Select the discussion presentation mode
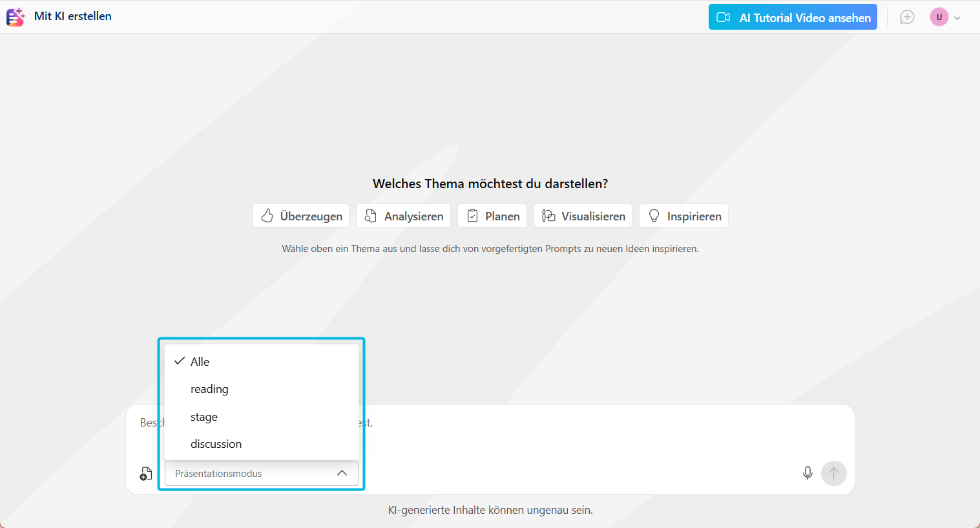The height and width of the screenshot is (528, 980). [x=262, y=444]
